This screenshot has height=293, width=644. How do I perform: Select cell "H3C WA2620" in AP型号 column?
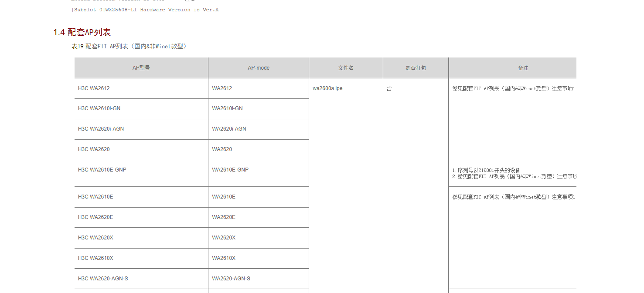[141, 150]
